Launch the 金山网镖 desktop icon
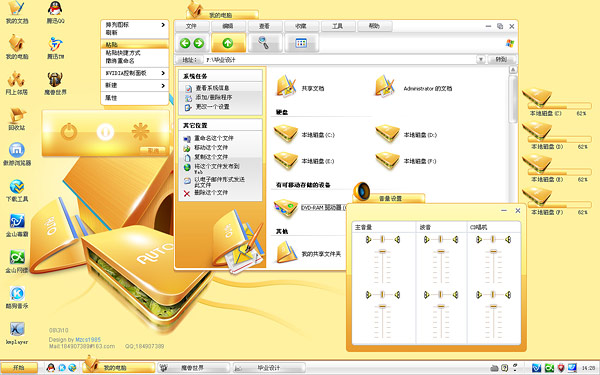This screenshot has width=600, height=375. coord(16,261)
